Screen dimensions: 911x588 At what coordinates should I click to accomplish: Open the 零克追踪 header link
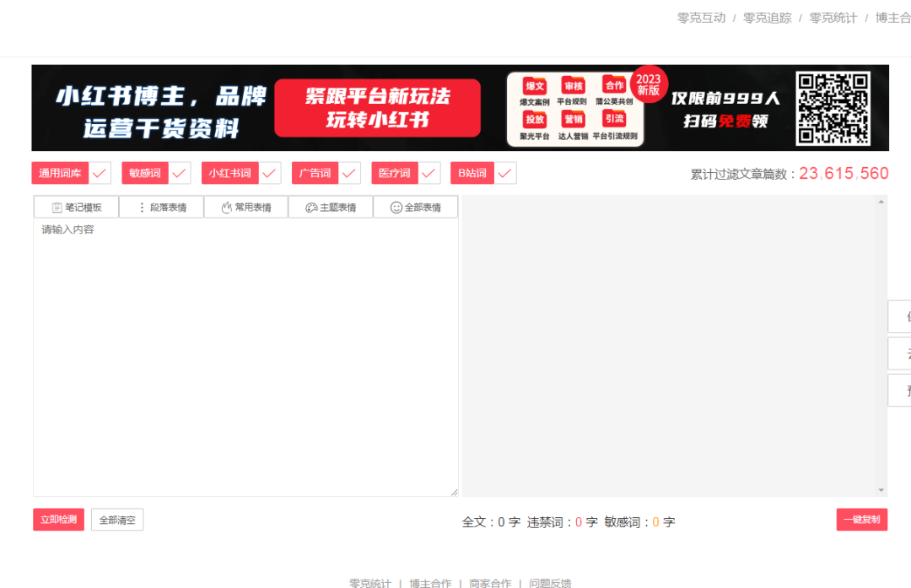coord(767,18)
